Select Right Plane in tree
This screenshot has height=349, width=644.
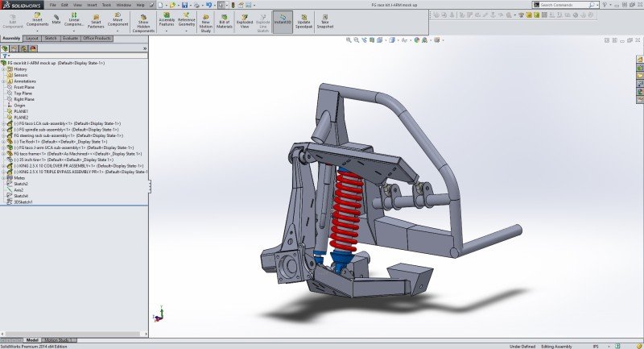click(x=24, y=99)
